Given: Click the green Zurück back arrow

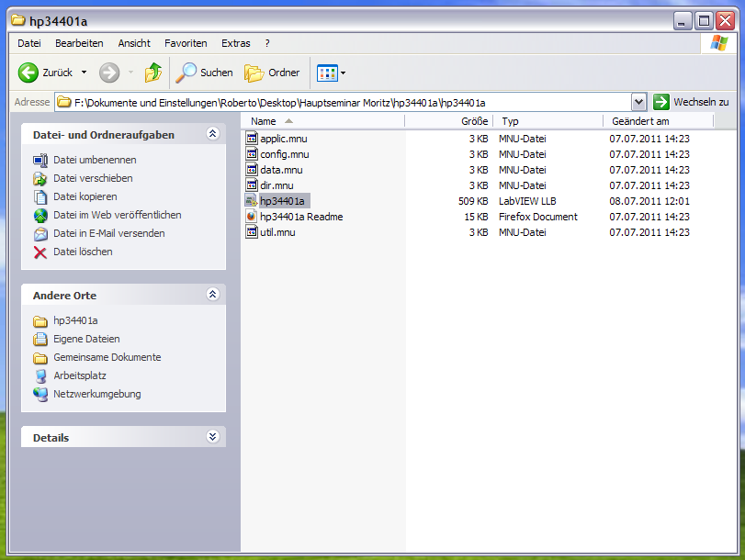Looking at the screenshot, I should 28,73.
